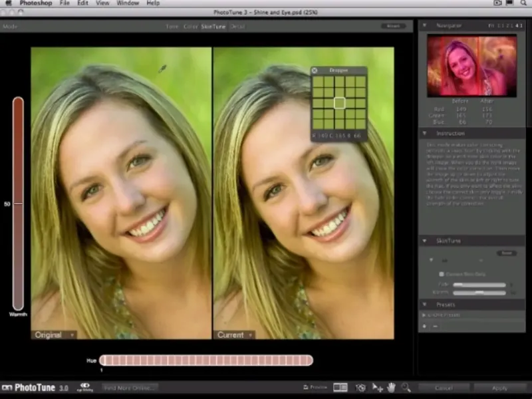The height and width of the screenshot is (399, 532).
Task: Collapse the SkinTune panel
Action: coord(424,241)
